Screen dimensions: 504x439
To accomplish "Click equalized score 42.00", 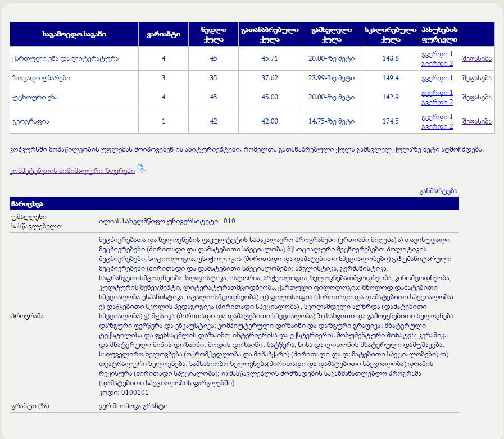I will point(270,121).
